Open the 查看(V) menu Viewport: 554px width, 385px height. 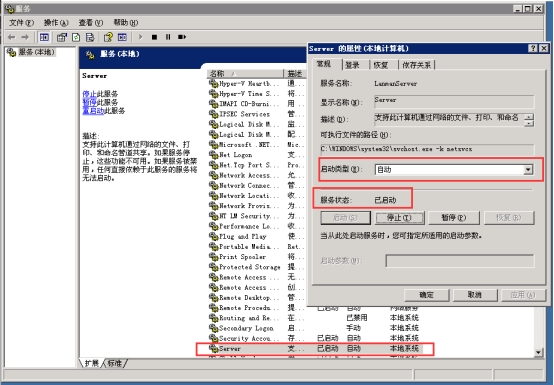pos(90,23)
